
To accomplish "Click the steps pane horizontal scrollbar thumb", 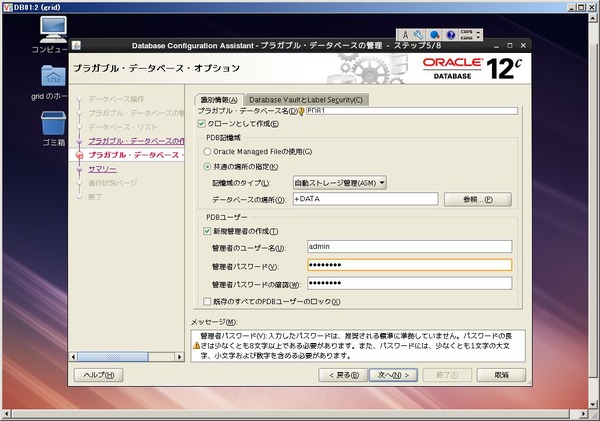I will 113,357.
